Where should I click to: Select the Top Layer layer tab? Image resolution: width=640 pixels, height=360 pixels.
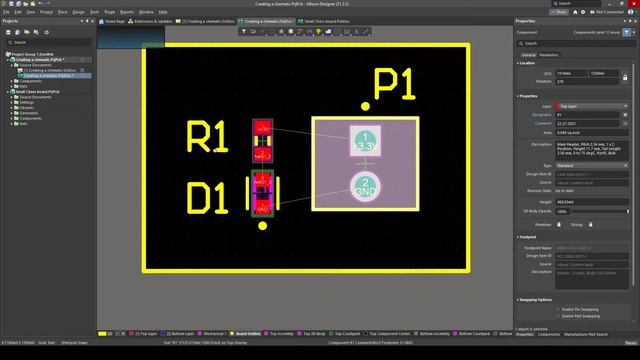pos(143,334)
